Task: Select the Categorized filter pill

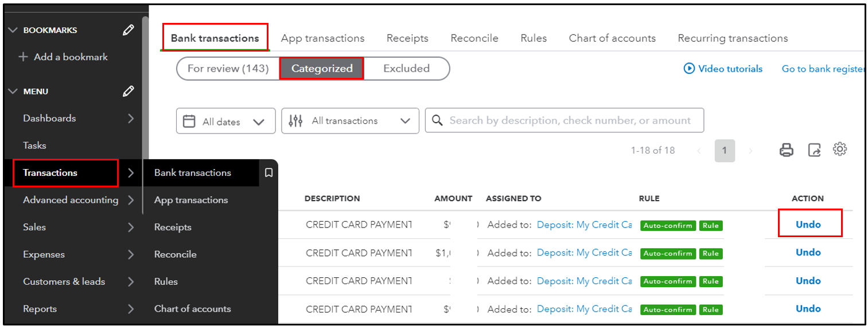Action: (322, 68)
